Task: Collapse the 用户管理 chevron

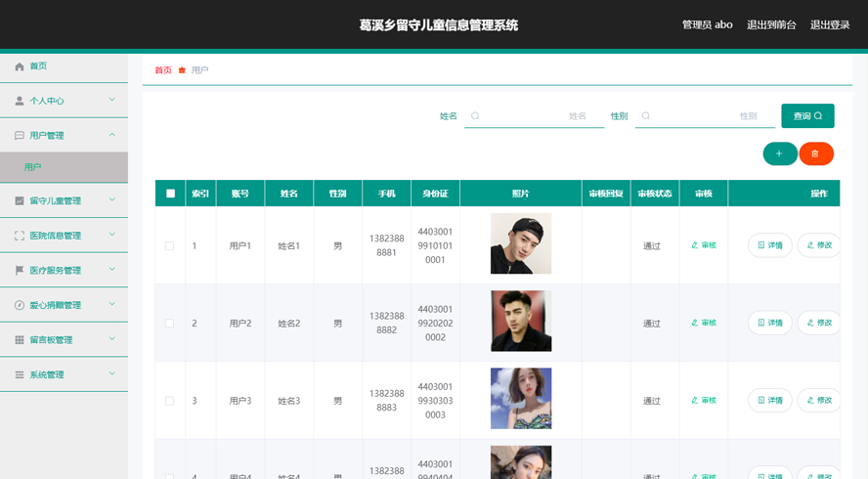Action: (112, 135)
